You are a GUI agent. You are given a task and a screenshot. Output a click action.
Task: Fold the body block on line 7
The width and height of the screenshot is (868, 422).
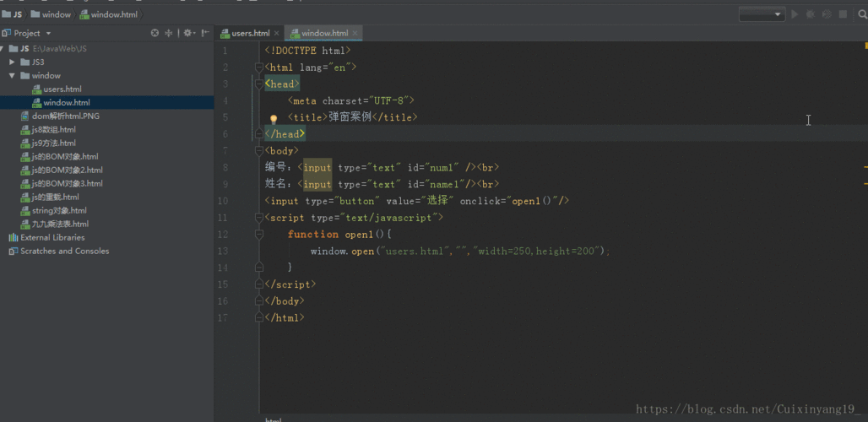(x=258, y=151)
